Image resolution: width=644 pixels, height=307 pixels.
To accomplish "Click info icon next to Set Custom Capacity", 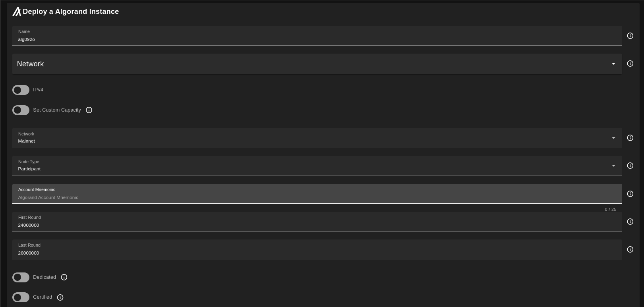I will click(x=89, y=110).
